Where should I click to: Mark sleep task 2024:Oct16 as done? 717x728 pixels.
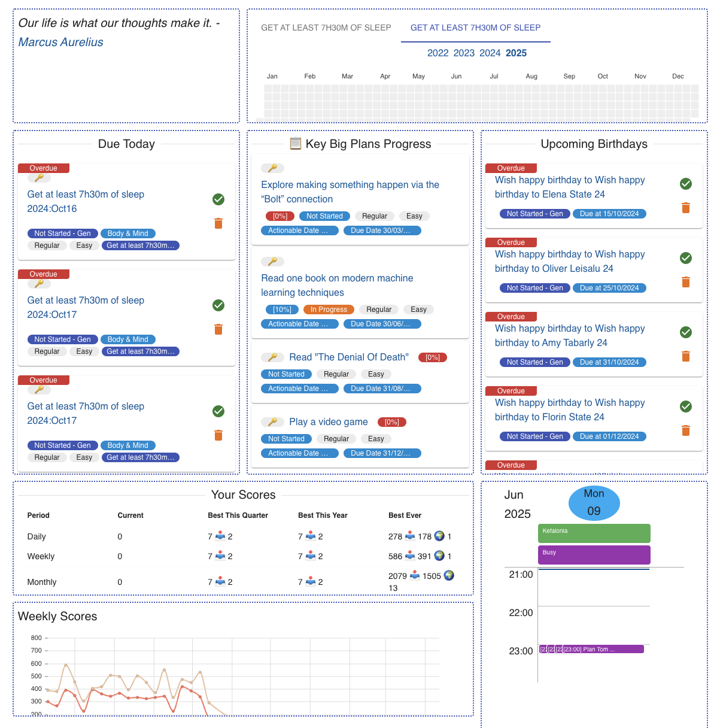(218, 199)
